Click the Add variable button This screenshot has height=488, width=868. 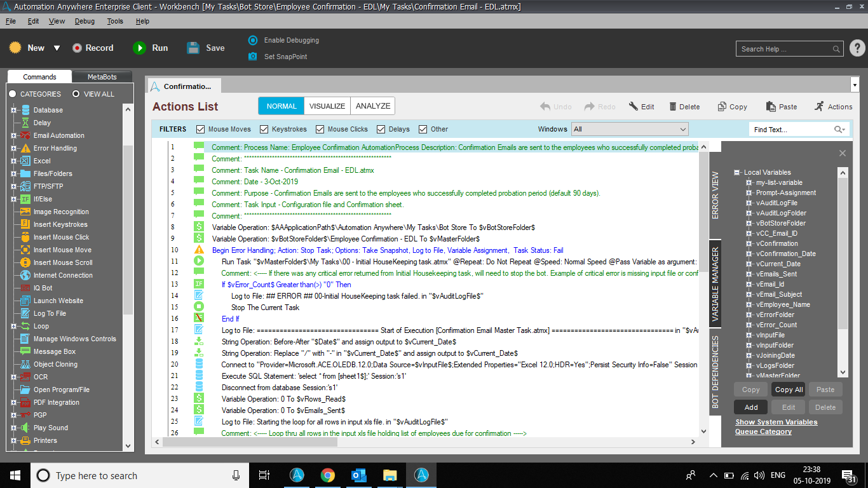click(750, 407)
